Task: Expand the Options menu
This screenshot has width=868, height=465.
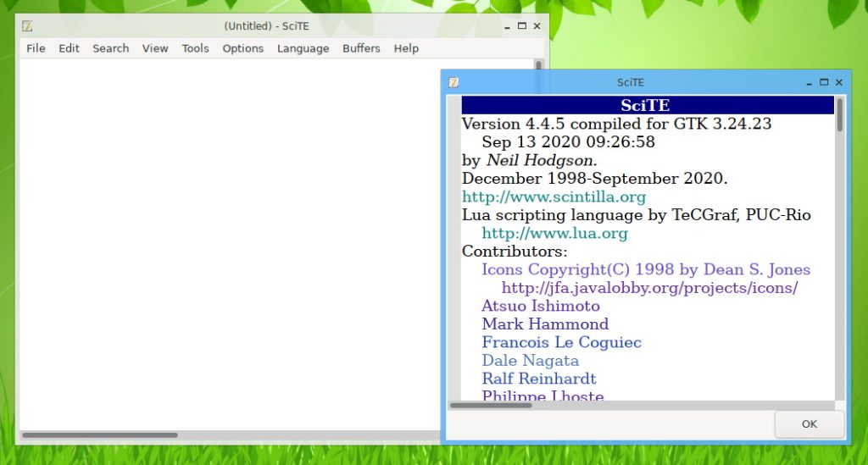Action: pos(243,48)
